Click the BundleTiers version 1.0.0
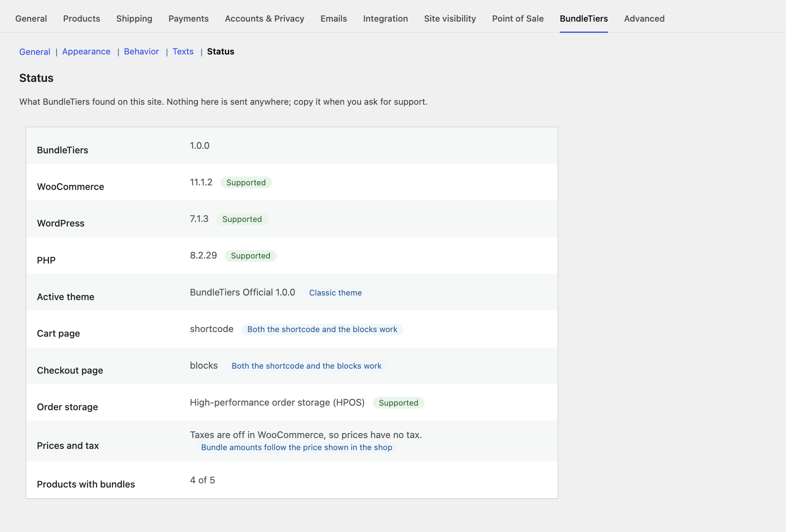Viewport: 786px width, 532px height. point(200,145)
